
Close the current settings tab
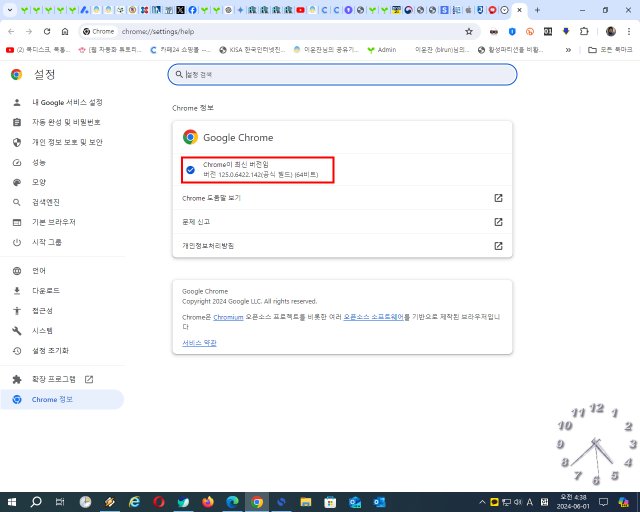[x=519, y=10]
